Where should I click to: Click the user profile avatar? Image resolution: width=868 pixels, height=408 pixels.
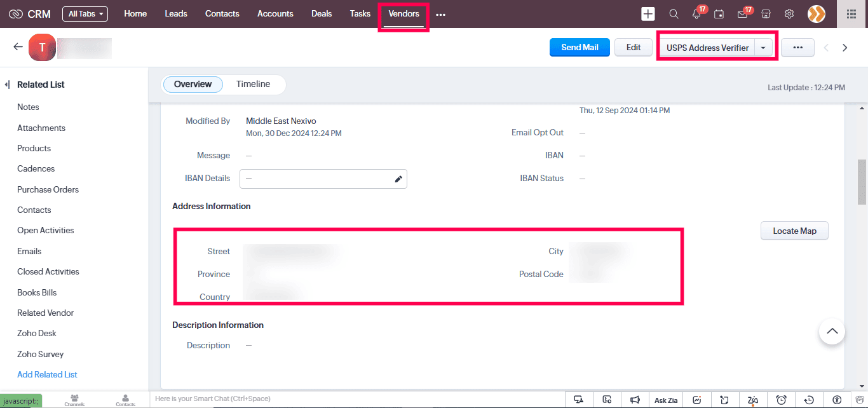click(817, 14)
